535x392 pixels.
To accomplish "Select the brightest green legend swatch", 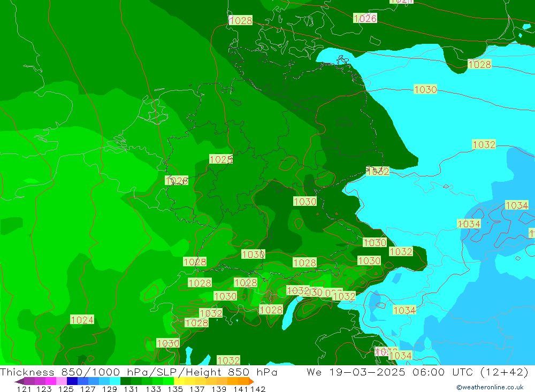I will click(x=169, y=381).
